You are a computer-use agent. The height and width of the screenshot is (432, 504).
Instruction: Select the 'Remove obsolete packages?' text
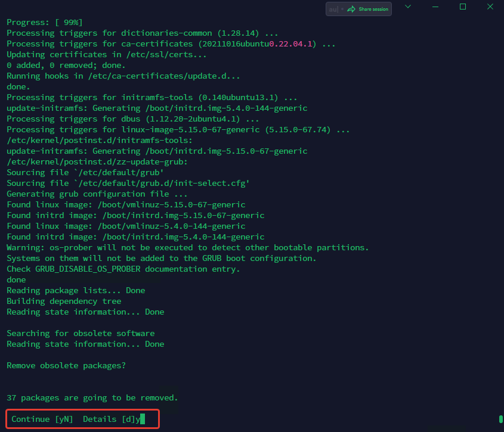click(68, 365)
